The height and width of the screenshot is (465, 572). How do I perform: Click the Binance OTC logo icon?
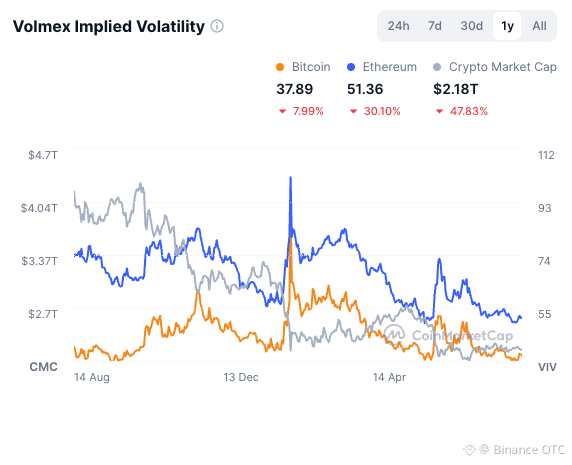pos(469,449)
